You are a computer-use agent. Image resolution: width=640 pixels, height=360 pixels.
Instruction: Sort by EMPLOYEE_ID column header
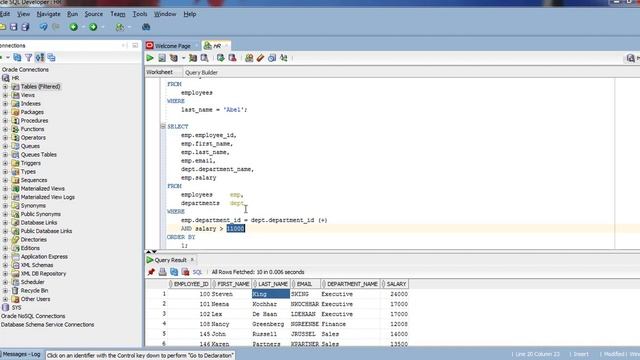pyautogui.click(x=189, y=284)
